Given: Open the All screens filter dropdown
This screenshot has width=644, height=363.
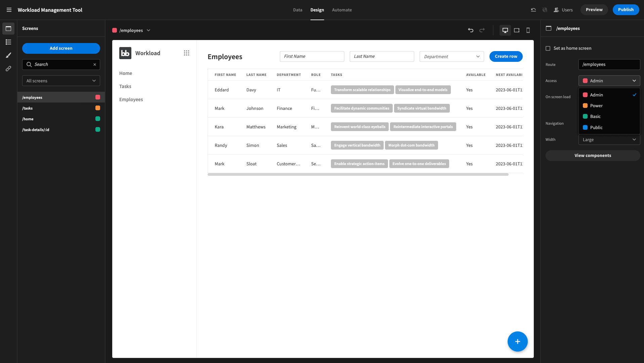Looking at the screenshot, I should (x=61, y=81).
